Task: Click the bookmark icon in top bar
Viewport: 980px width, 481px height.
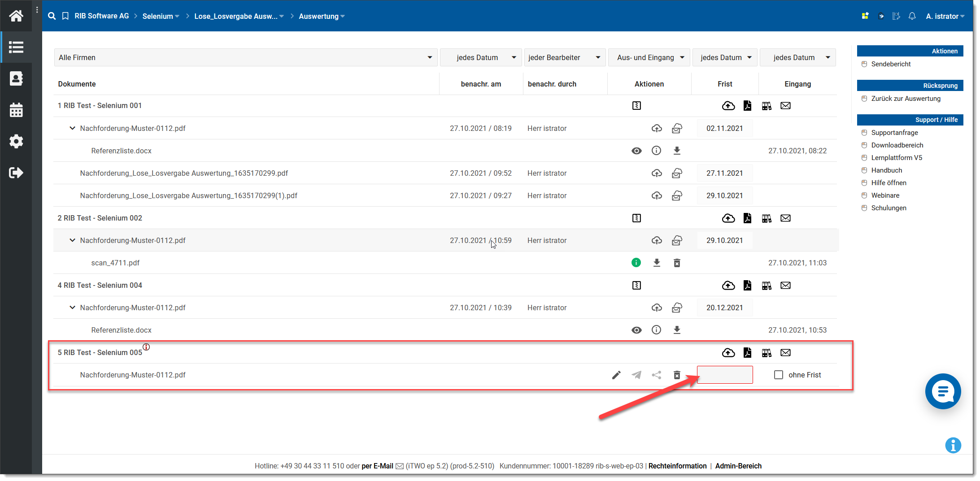Action: pyautogui.click(x=65, y=16)
